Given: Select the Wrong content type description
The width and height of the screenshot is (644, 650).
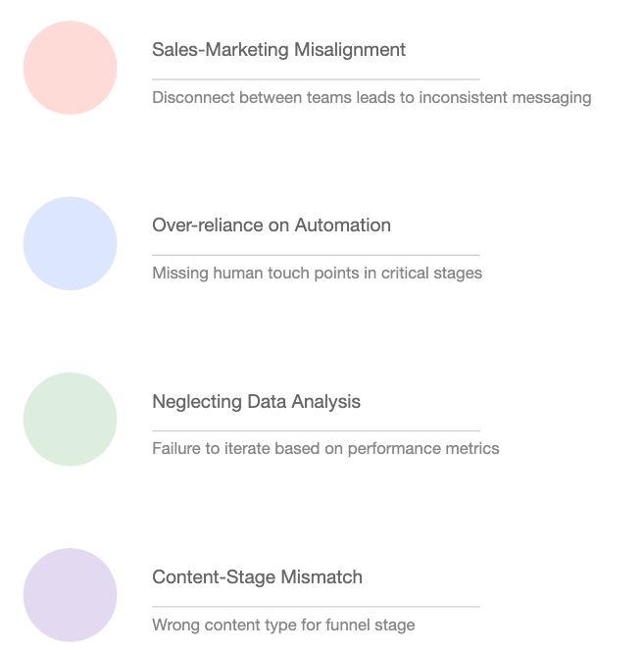Looking at the screenshot, I should coord(283,625).
